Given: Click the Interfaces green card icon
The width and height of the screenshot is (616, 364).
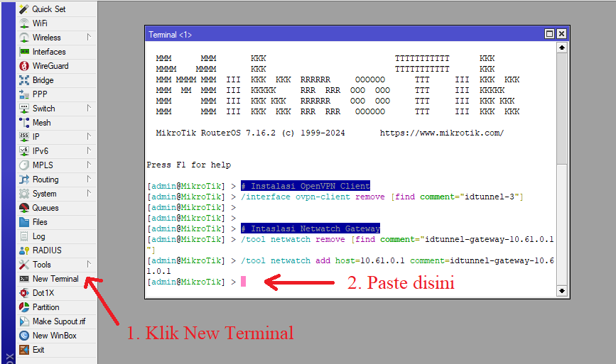Looking at the screenshot, I should point(24,52).
